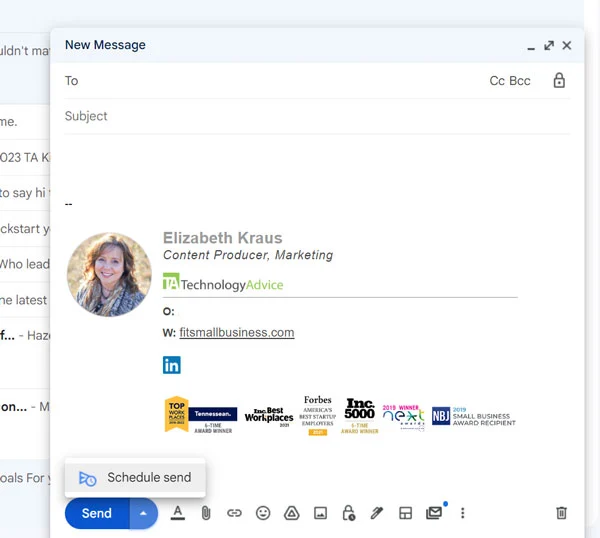Click the Forbes Best Startup Employers badge
The height and width of the screenshot is (538, 600).
318,416
